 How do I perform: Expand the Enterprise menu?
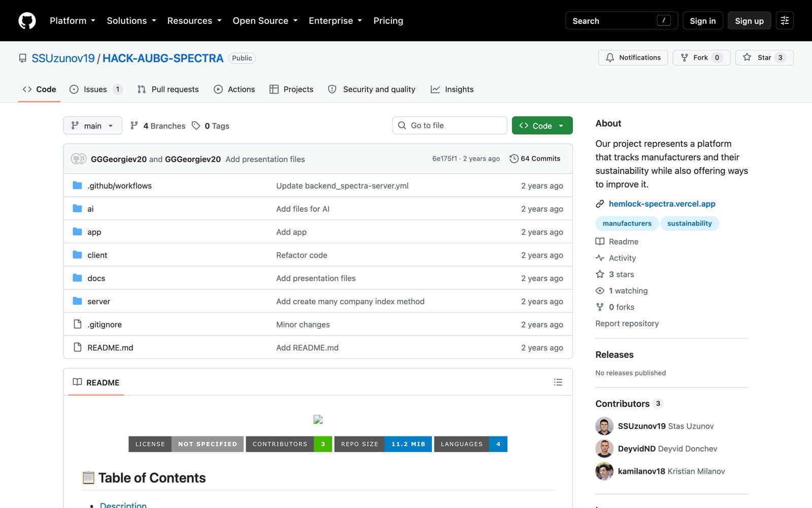pyautogui.click(x=335, y=21)
